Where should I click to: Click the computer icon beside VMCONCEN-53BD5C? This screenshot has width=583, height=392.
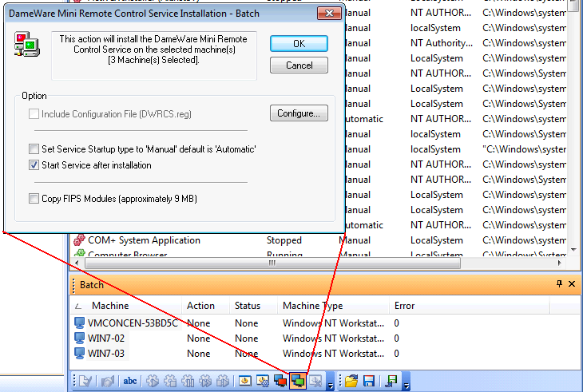pyautogui.click(x=79, y=323)
